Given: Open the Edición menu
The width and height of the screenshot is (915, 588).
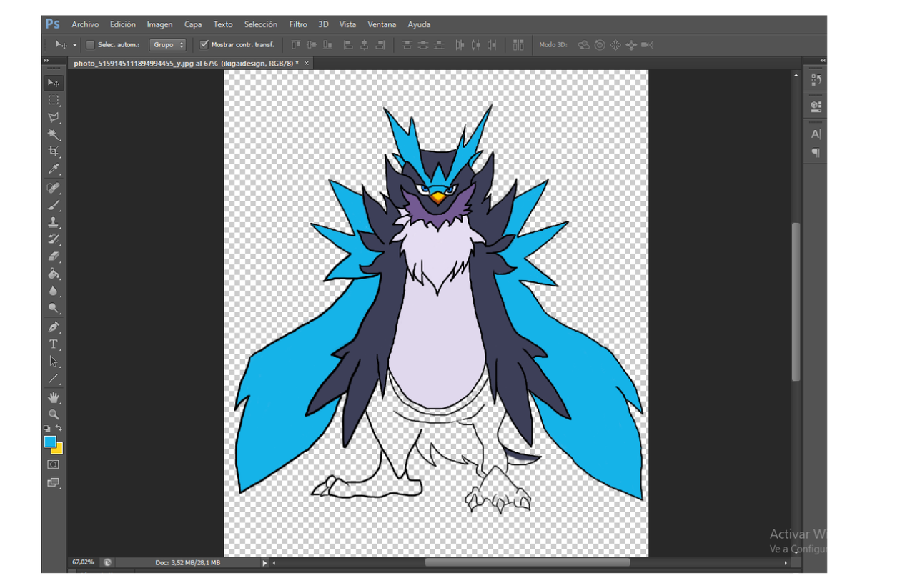Looking at the screenshot, I should point(123,24).
